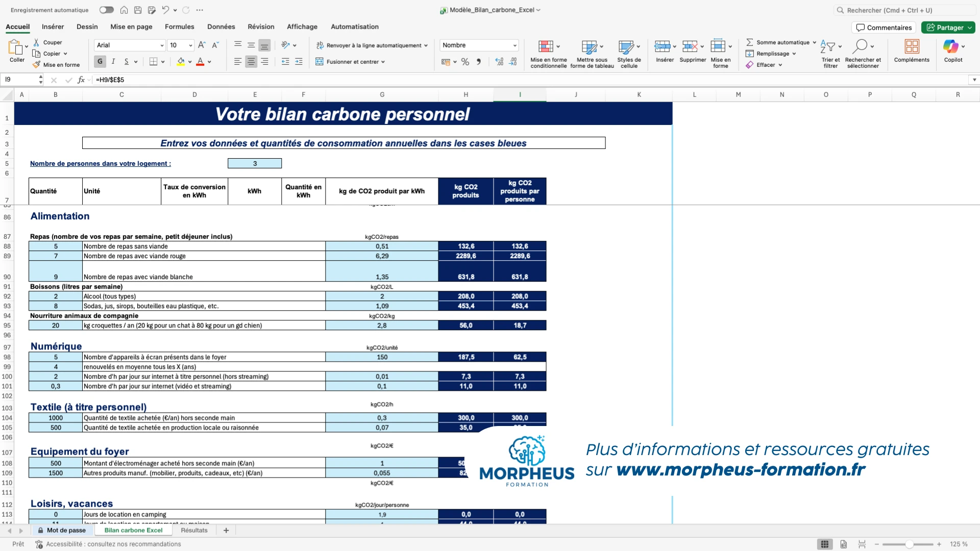Screen dimensions: 980x551
Task: Open Somme automatique dropdown arrow
Action: (815, 42)
